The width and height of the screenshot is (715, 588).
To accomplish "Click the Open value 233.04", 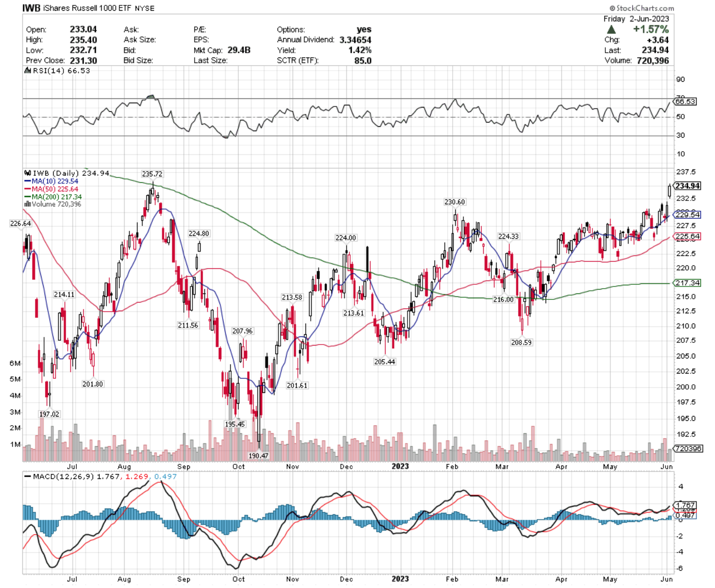I will pos(83,30).
